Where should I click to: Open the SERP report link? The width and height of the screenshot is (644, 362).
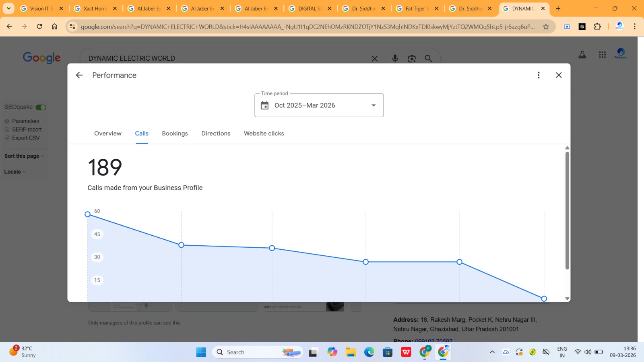tap(27, 130)
